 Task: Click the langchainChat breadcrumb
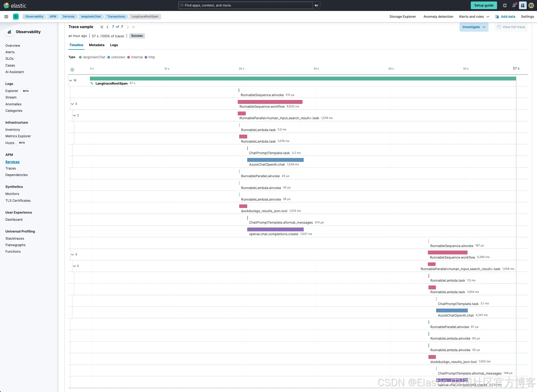click(91, 17)
